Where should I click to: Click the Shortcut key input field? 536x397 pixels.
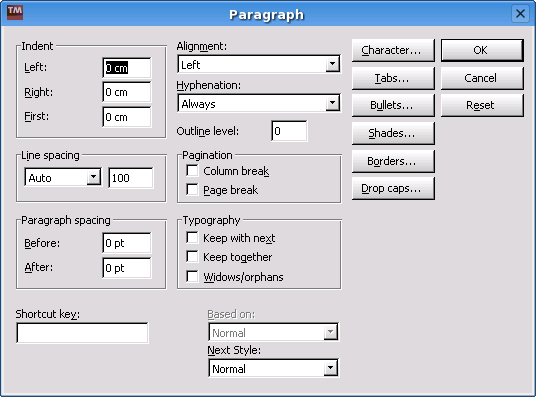pos(82,333)
